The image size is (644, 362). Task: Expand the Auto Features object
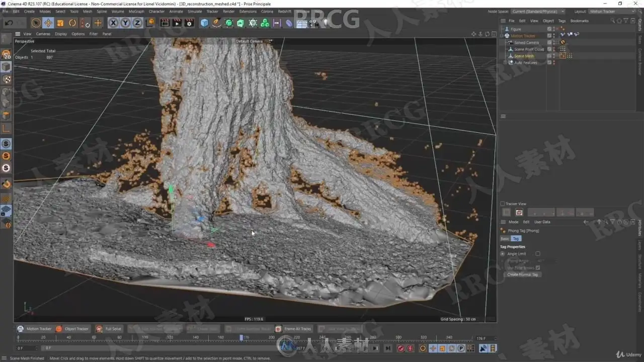point(505,62)
